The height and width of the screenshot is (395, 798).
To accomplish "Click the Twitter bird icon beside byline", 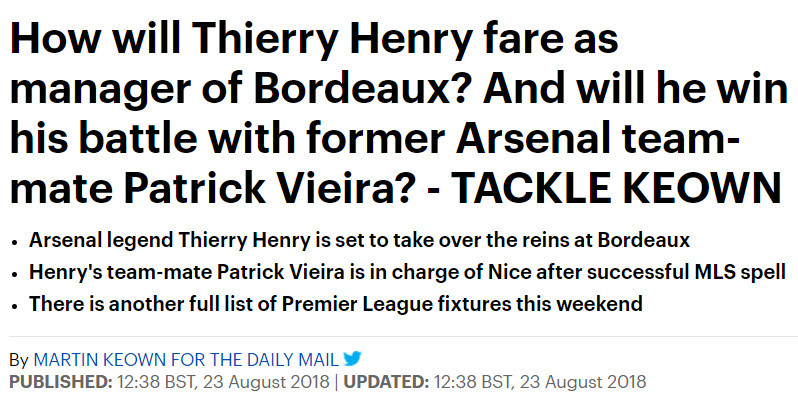I will point(352,359).
